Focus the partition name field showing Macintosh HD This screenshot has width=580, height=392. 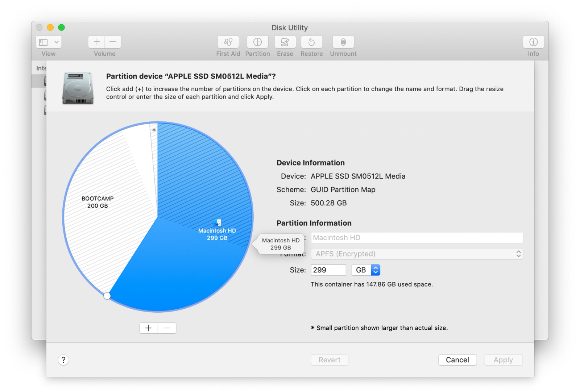pos(417,238)
